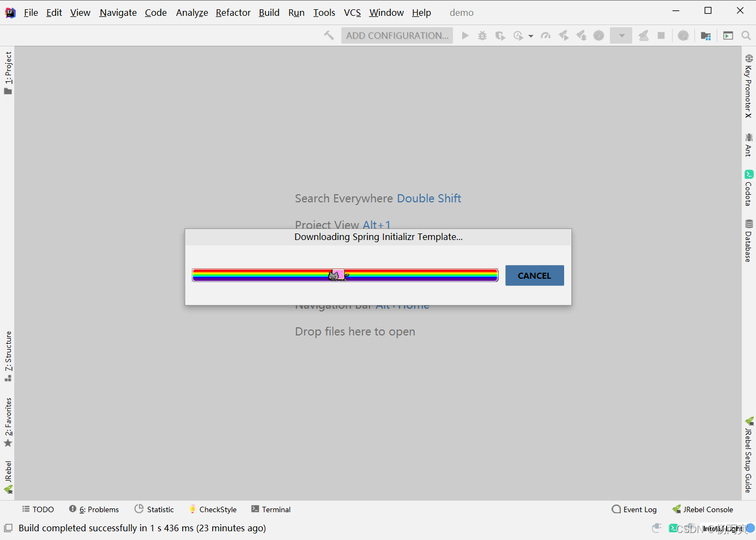Toggle tool window bars status-bar square icon
The height and width of the screenshot is (540, 756).
[x=8, y=528]
